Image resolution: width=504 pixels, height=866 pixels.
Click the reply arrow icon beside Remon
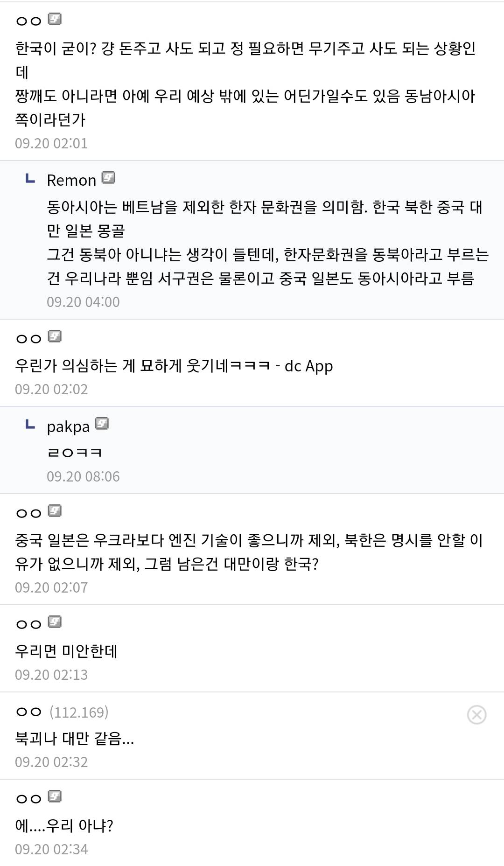pos(30,178)
